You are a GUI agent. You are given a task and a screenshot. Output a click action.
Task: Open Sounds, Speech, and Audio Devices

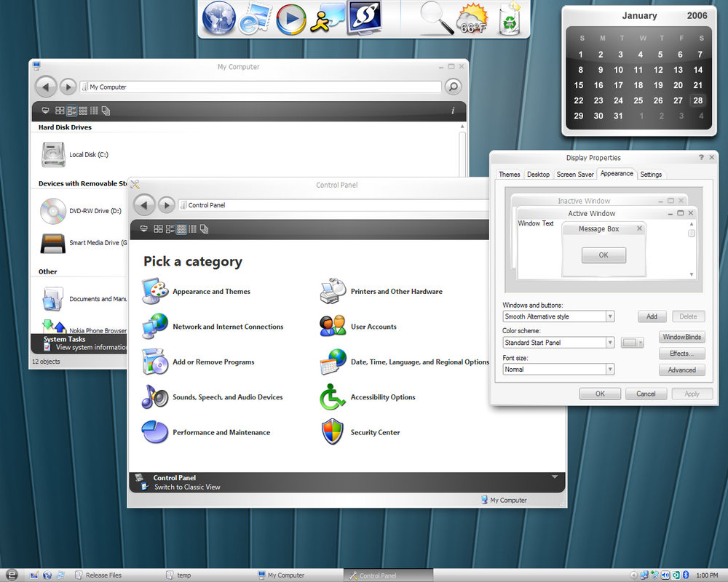pyautogui.click(x=212, y=397)
